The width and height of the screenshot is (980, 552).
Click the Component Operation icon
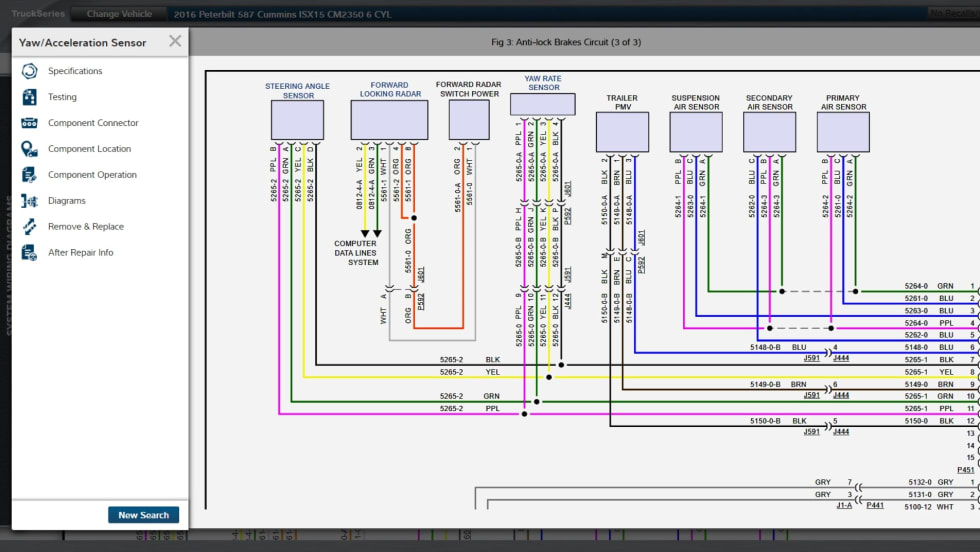(29, 175)
